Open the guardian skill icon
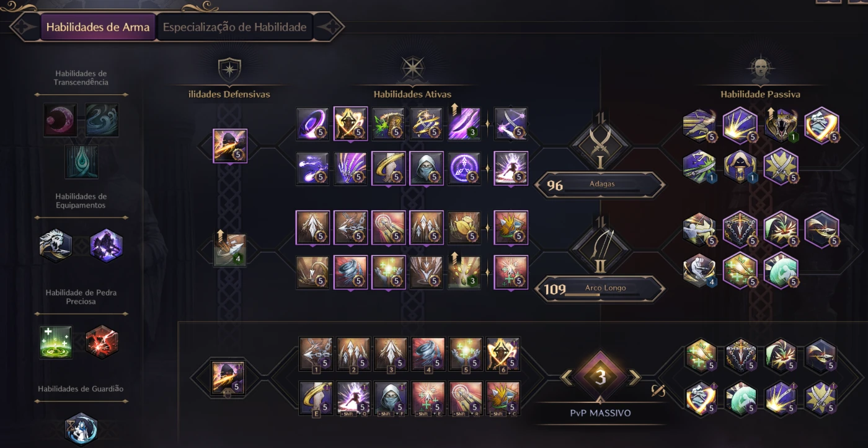The height and width of the screenshot is (448, 868). [x=82, y=429]
